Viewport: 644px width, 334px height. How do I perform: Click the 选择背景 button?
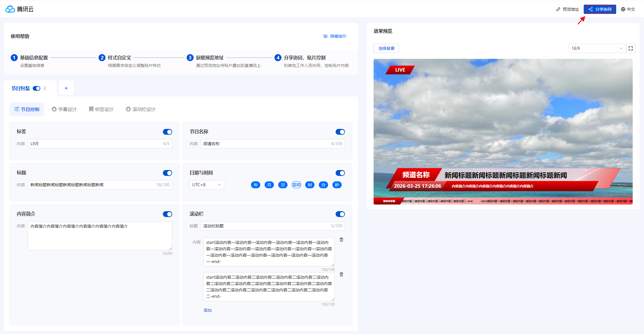tap(386, 48)
